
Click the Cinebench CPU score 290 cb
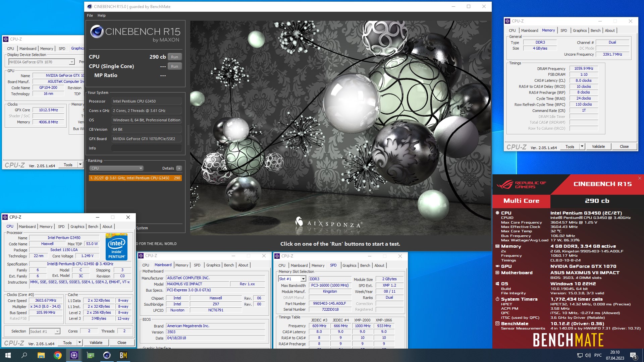[x=158, y=57]
